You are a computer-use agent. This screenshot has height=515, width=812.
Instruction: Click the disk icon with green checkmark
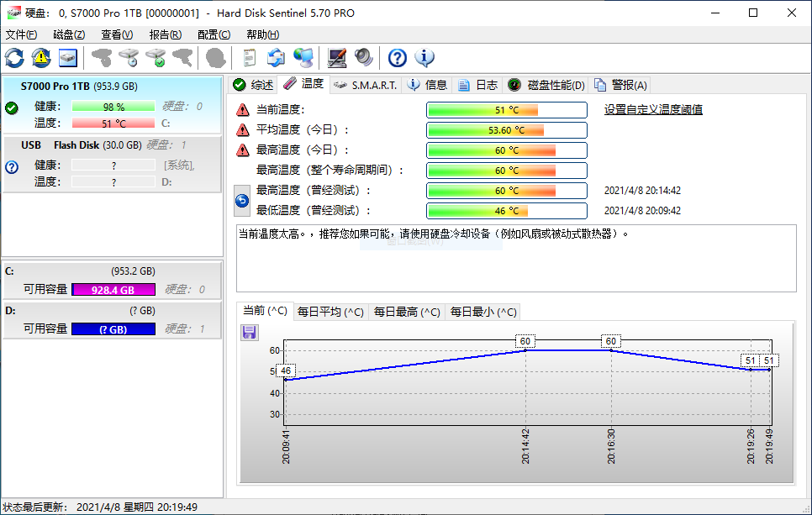point(156,57)
